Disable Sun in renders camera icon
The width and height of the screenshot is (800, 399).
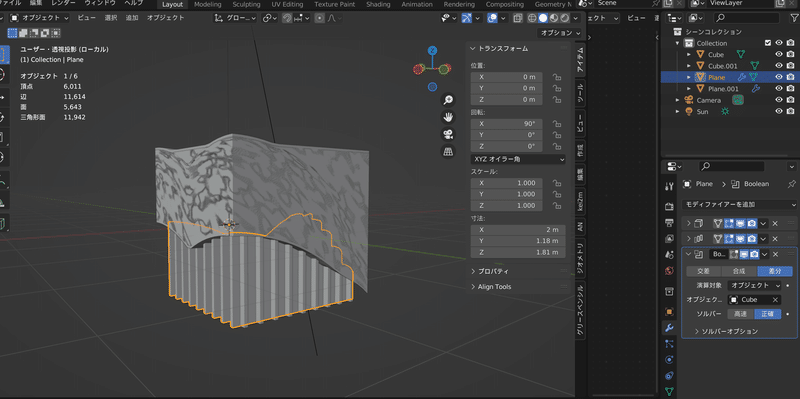(x=790, y=111)
